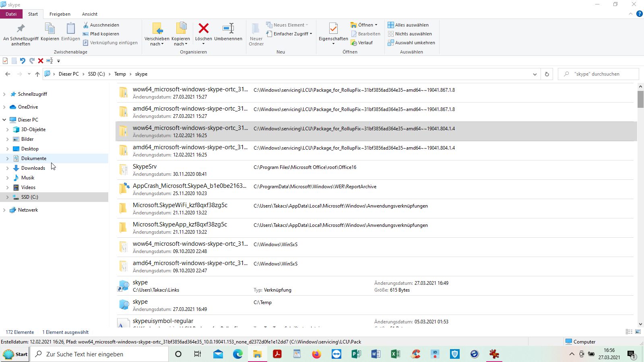Choose Pfad kopieren
The width and height of the screenshot is (644, 362).
101,34
